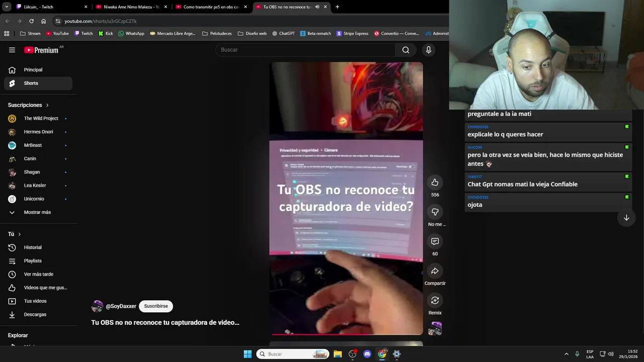Dislike the short (No me gusta)
This screenshot has width=644, height=362.
coord(435,212)
